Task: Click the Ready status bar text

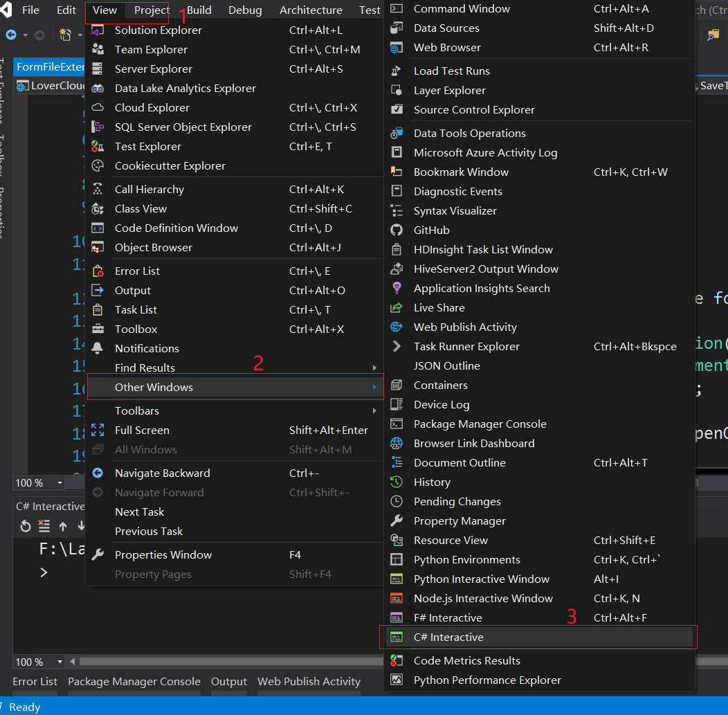Action: pyautogui.click(x=25, y=707)
